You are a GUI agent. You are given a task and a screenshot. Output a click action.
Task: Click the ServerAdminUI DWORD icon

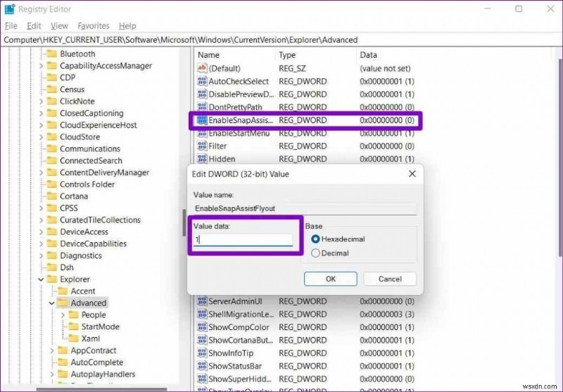(202, 301)
